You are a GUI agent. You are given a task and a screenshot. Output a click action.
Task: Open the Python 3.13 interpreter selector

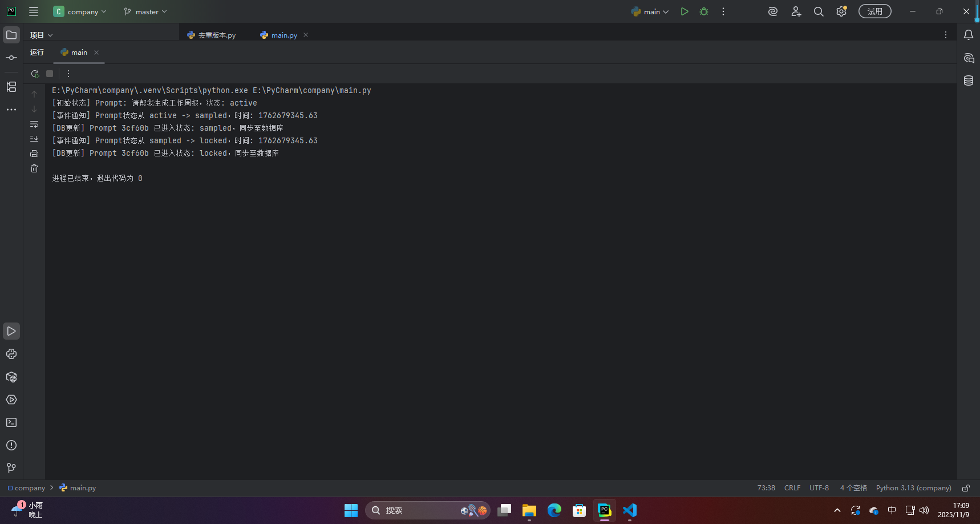(914, 488)
